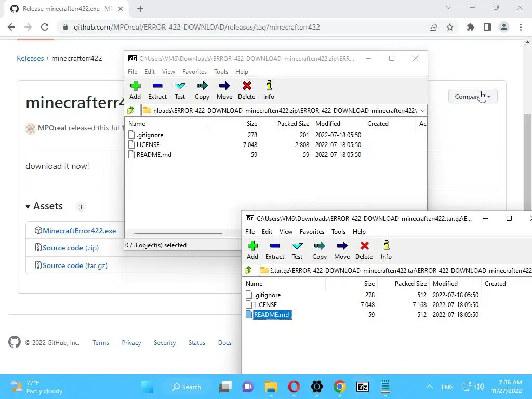
Task: Open Chrome tab search chevron
Action: tap(448, 7)
